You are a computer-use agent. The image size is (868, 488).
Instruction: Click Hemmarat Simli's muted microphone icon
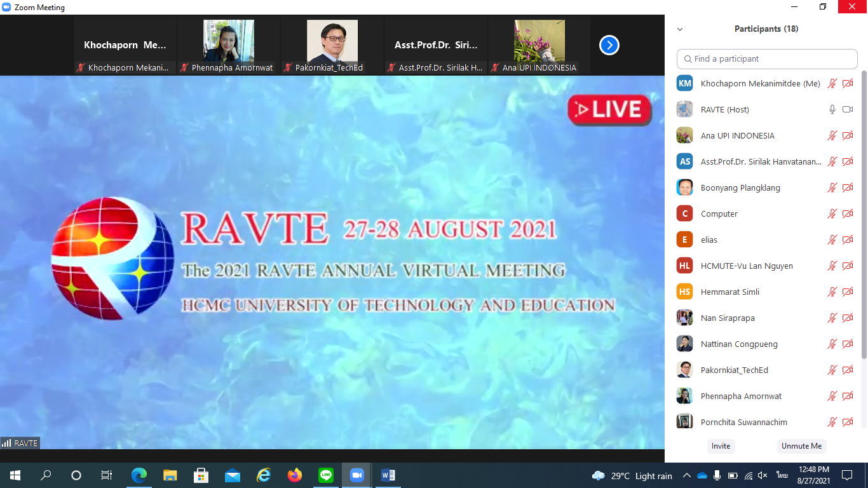click(832, 292)
